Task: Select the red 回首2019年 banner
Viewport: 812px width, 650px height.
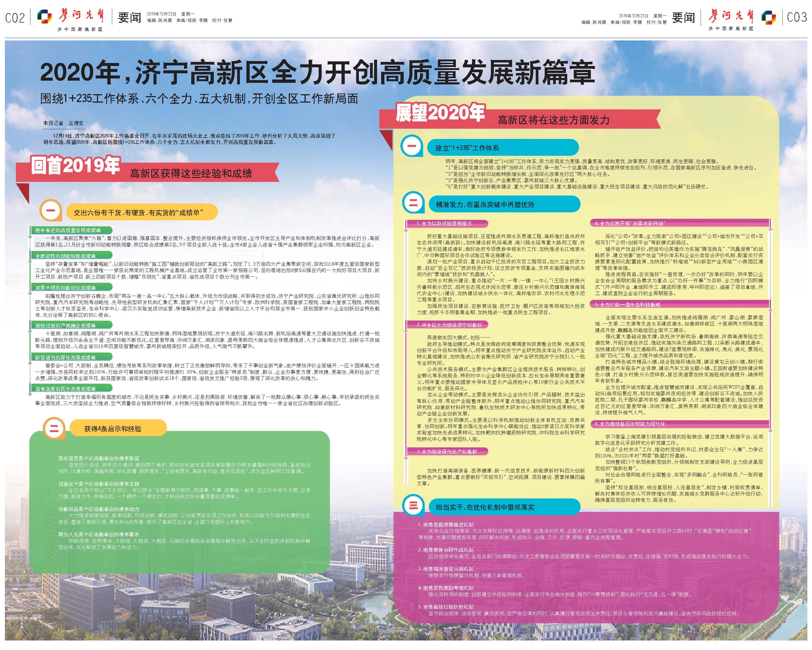Action: click(x=75, y=166)
